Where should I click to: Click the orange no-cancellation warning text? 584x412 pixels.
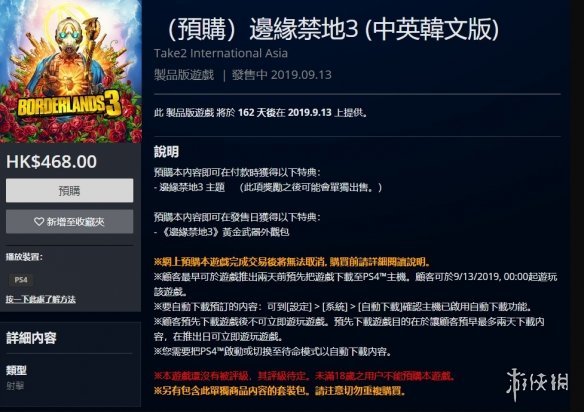pyautogui.click(x=292, y=262)
